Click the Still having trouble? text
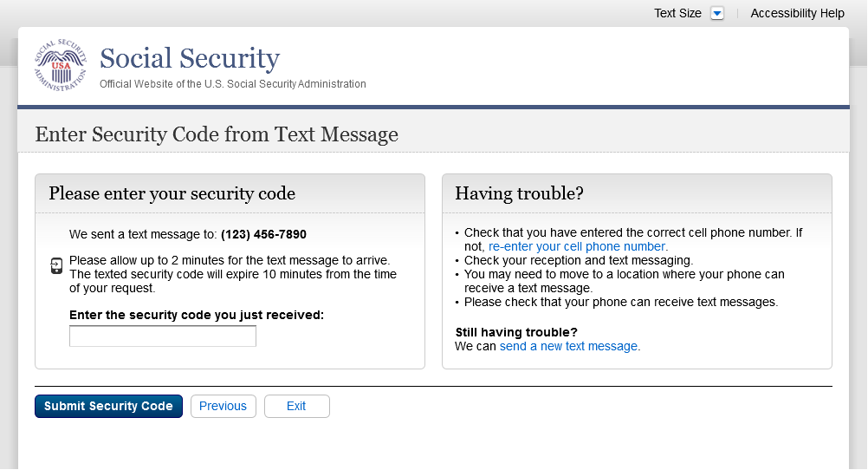This screenshot has width=868, height=470. 516,332
